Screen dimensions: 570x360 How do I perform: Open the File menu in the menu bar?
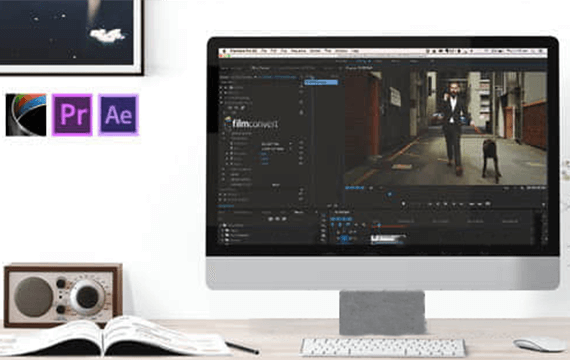(x=264, y=51)
